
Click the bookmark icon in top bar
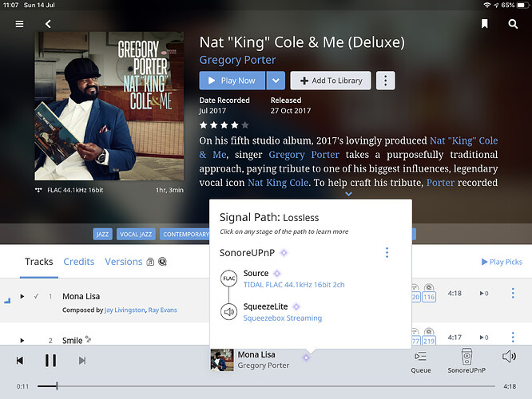tap(484, 25)
